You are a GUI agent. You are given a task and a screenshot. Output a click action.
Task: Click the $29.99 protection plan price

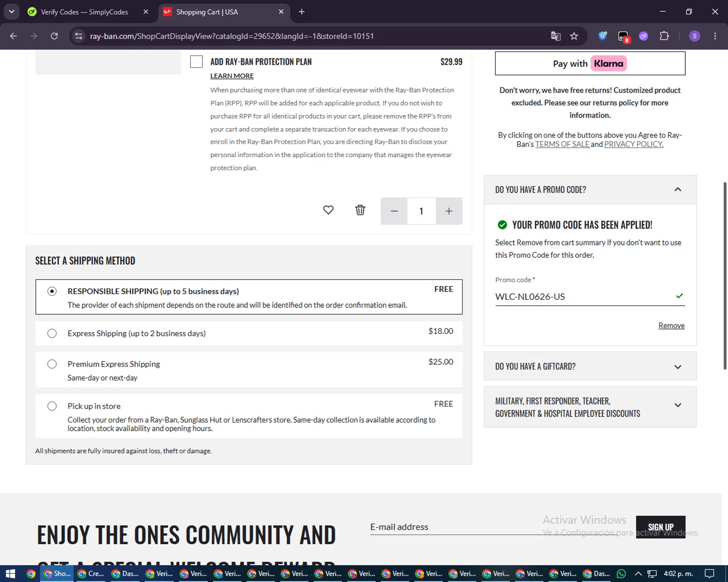[x=451, y=62]
